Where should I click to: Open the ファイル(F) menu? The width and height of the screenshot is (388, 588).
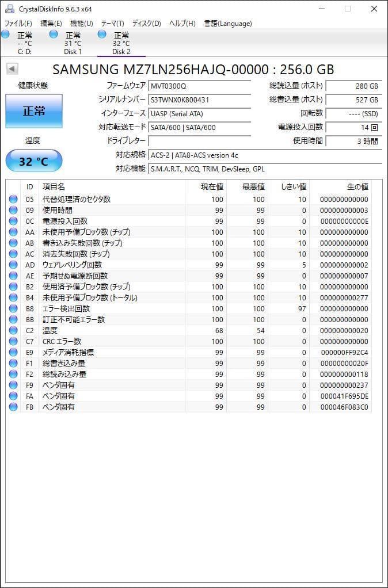pyautogui.click(x=18, y=23)
